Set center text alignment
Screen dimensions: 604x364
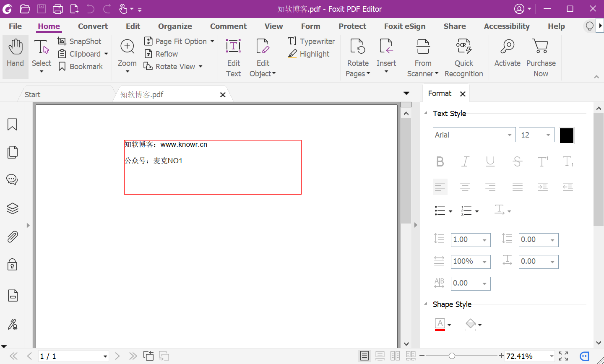coord(465,187)
